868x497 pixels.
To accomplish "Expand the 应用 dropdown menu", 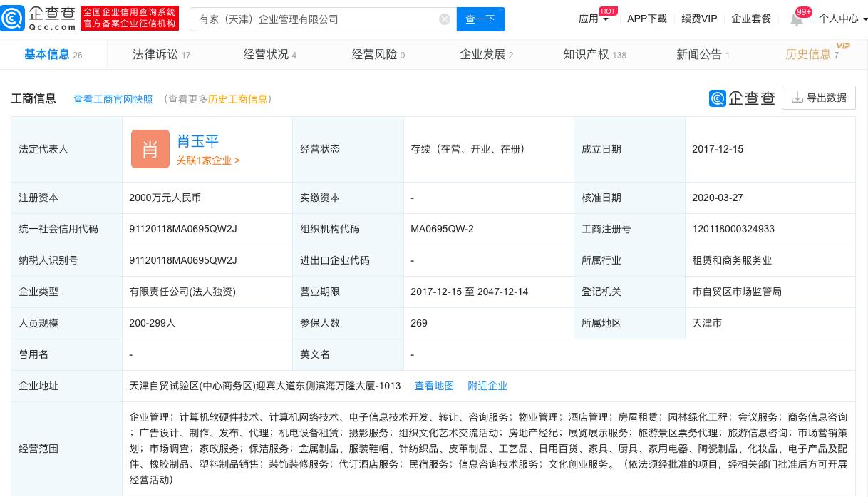I will [x=594, y=19].
